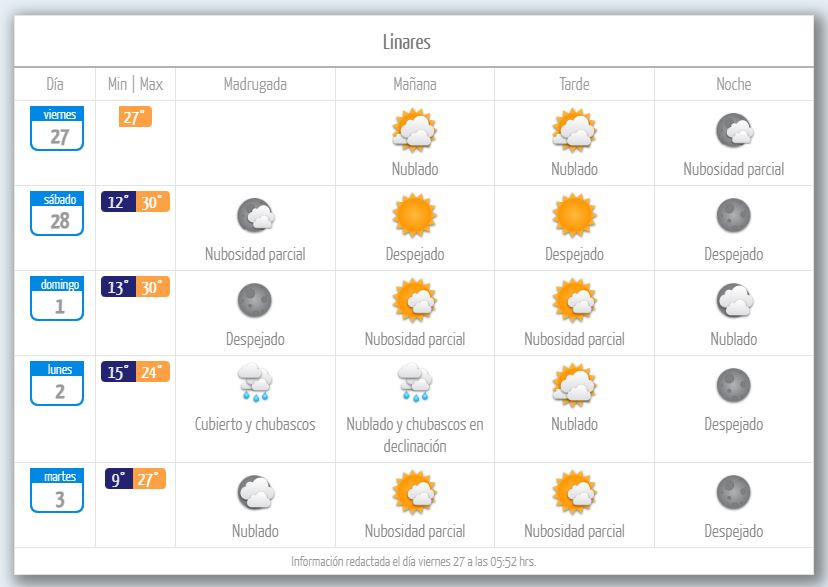The width and height of the screenshot is (828, 587).
Task: Click Tuesday's dark blue 9° minimum badge
Action: [119, 479]
